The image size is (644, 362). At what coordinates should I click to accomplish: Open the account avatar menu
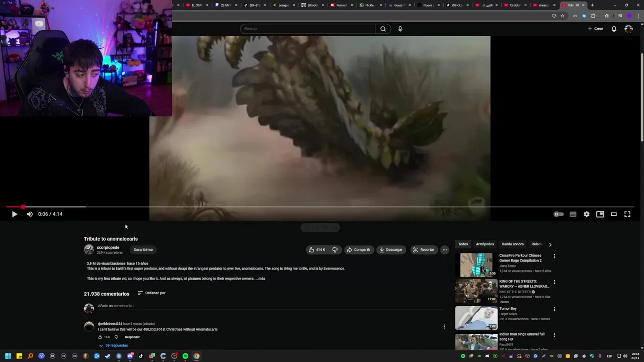pos(628,29)
